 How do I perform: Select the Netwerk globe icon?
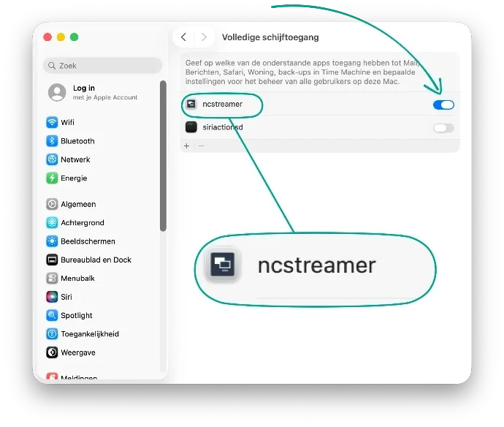52,159
